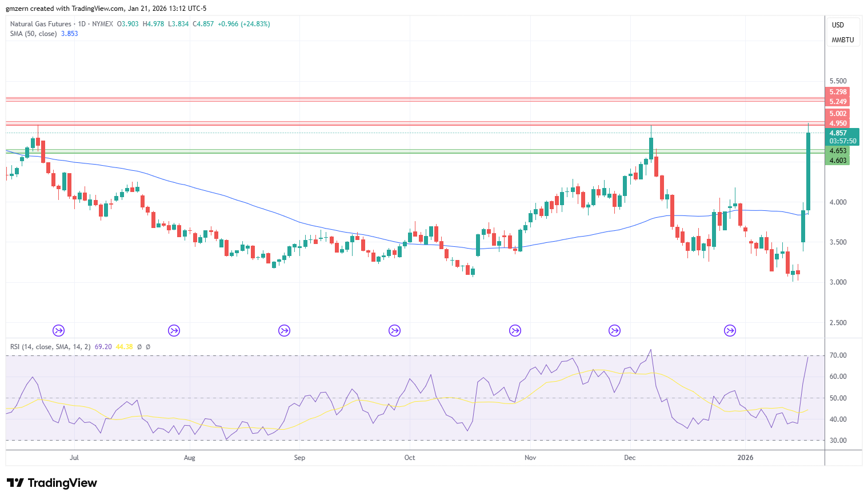Click the 5.500 price axis label

(x=838, y=81)
